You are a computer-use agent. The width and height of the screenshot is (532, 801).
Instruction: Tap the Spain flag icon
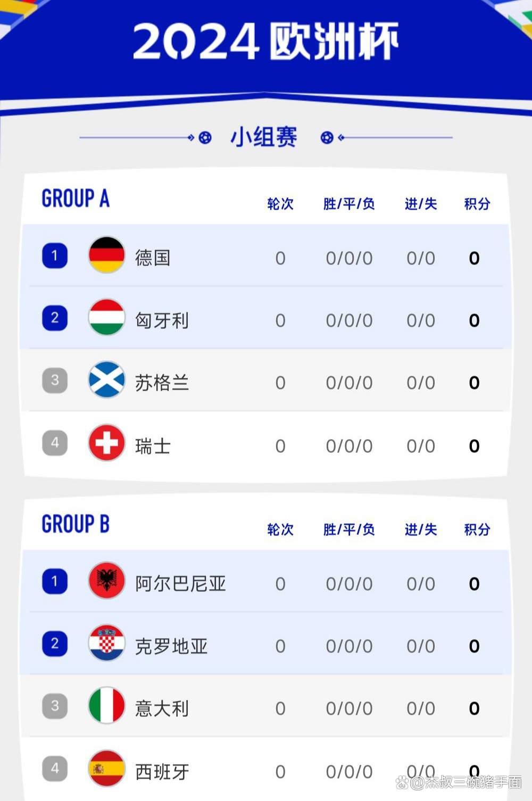[107, 768]
